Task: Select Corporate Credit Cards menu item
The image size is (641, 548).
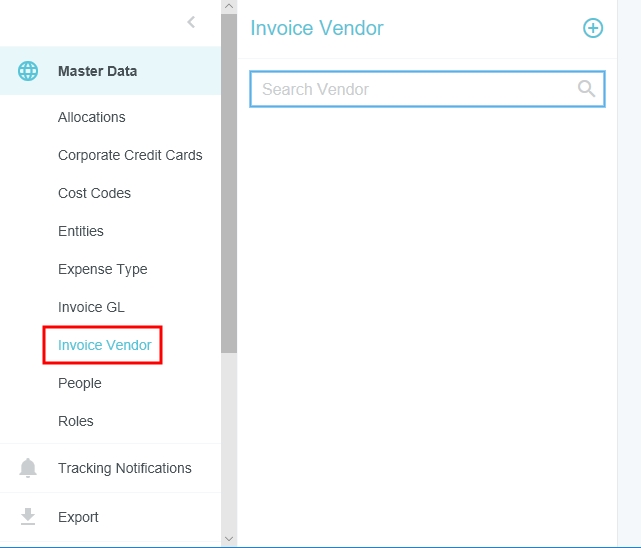Action: pyautogui.click(x=130, y=155)
